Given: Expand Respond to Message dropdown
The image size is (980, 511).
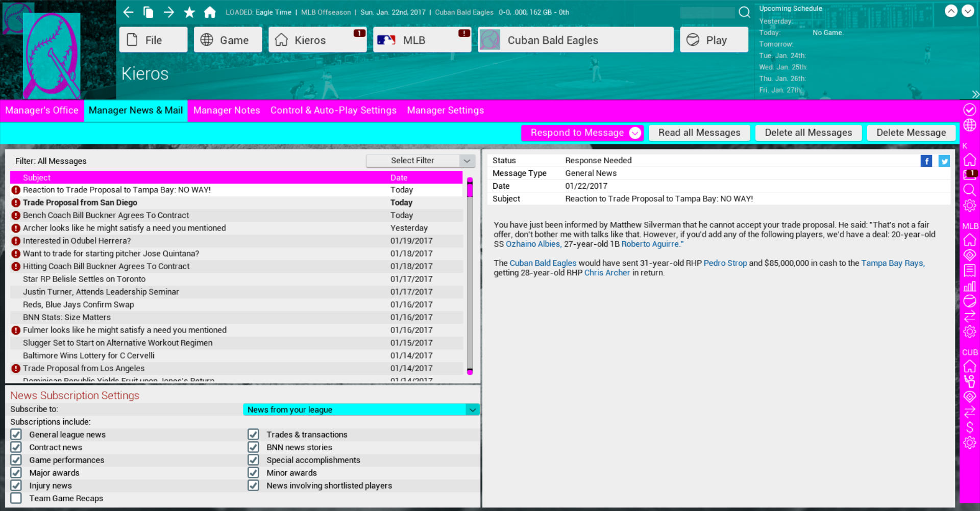Looking at the screenshot, I should [x=635, y=133].
